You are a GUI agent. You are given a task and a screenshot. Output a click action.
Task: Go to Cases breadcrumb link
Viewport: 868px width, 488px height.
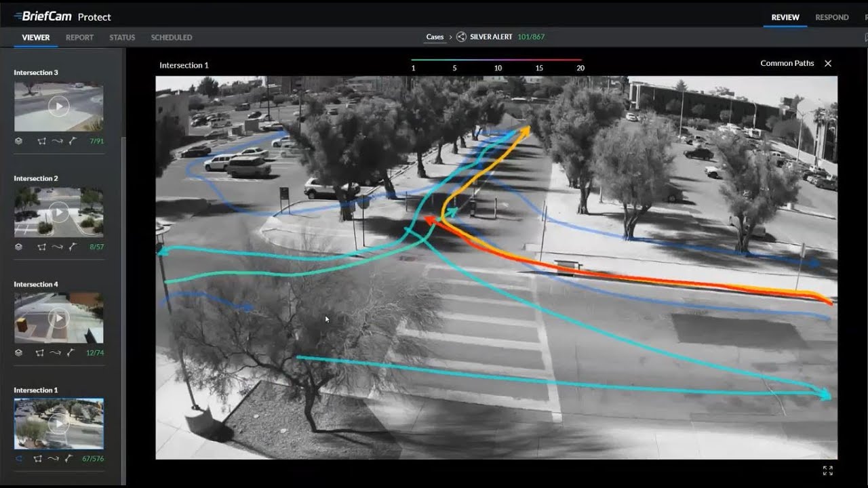435,37
